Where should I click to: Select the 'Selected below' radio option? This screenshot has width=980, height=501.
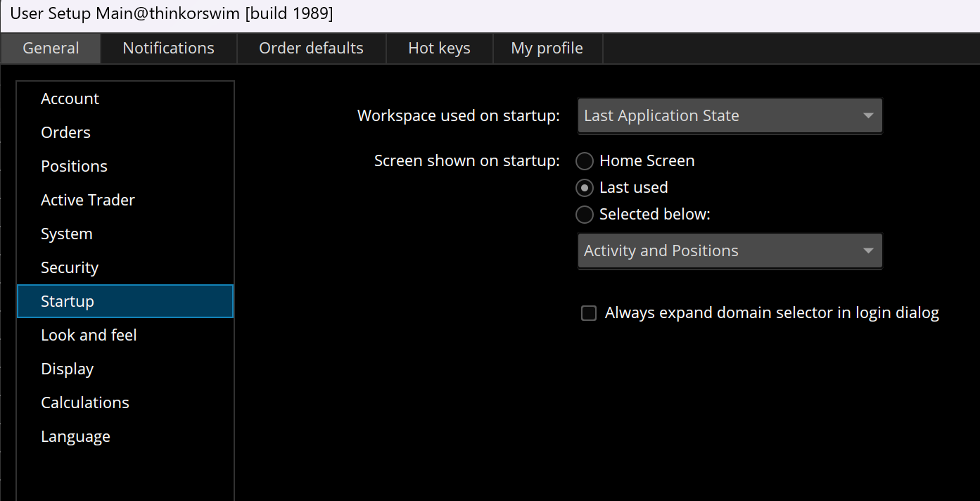(585, 215)
